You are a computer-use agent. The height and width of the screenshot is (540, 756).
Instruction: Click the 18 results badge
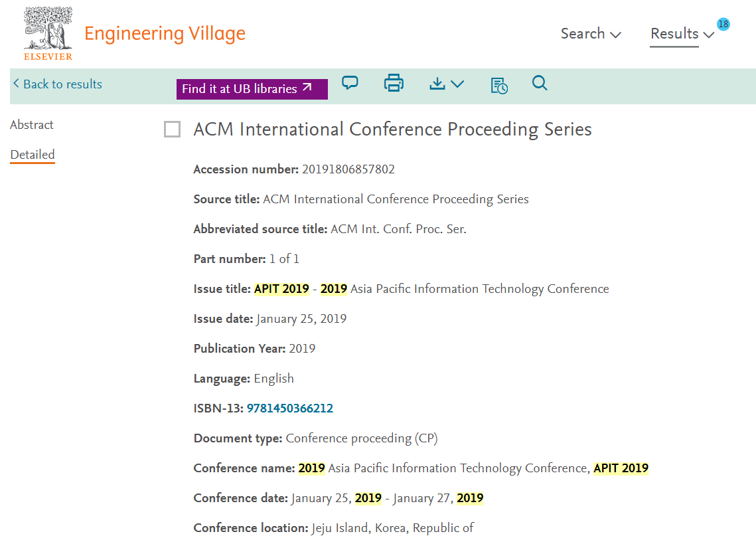click(723, 25)
